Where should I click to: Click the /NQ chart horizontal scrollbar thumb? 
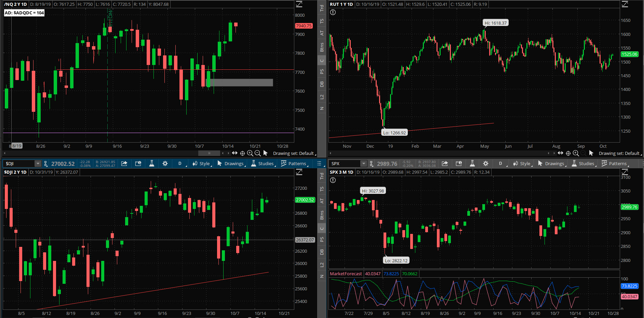[209, 153]
